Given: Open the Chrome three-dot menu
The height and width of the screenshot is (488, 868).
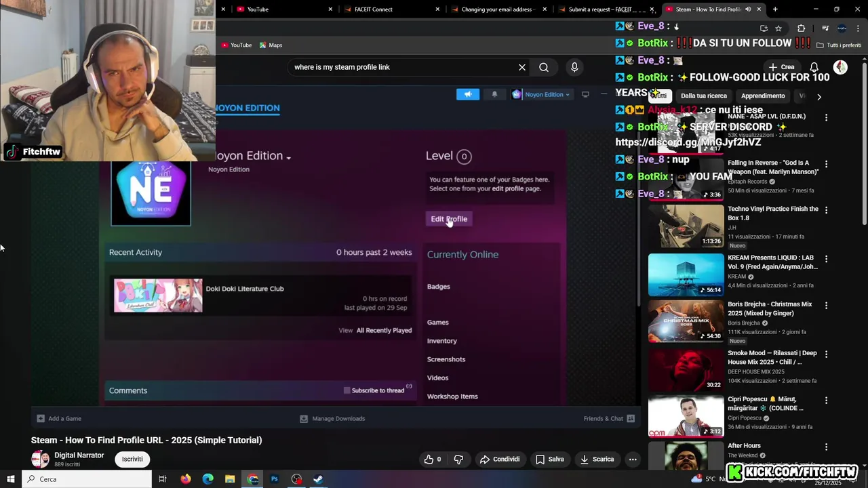Looking at the screenshot, I should click(859, 28).
